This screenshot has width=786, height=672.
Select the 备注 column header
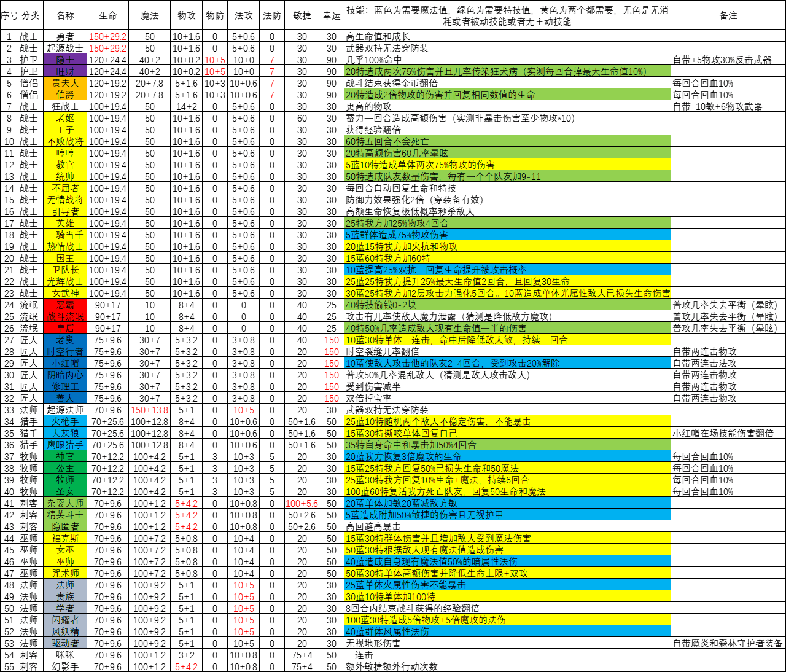(728, 15)
